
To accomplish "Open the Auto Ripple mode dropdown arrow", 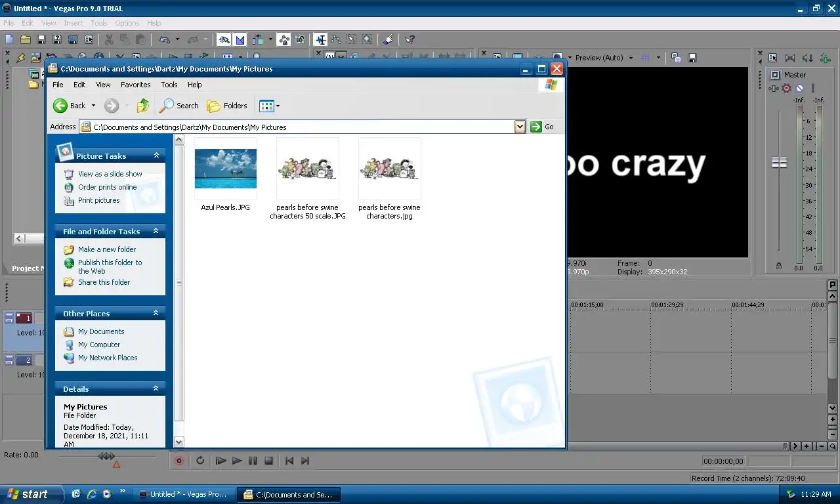I will click(x=270, y=39).
